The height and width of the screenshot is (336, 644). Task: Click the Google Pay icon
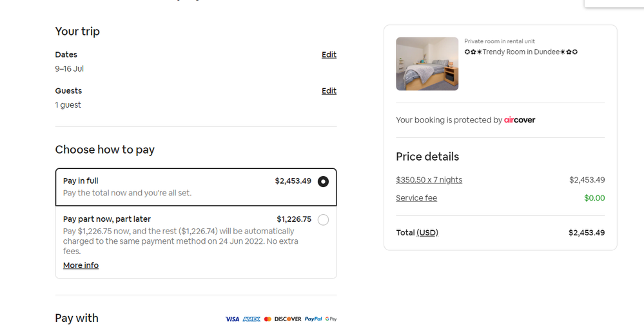pos(331,319)
